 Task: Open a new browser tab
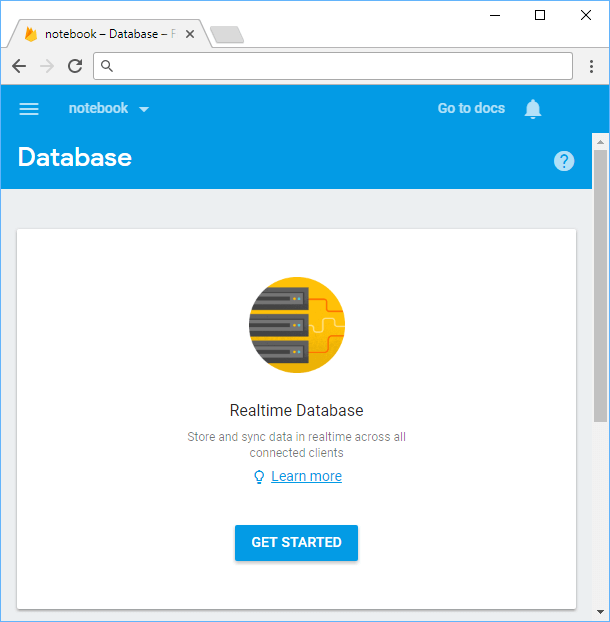(227, 35)
